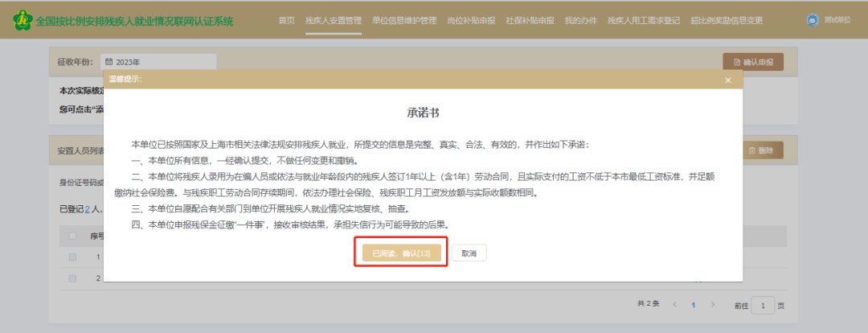This screenshot has width=868, height=333.
Task: Open the 残疾人安置管理 menu
Action: (x=334, y=20)
